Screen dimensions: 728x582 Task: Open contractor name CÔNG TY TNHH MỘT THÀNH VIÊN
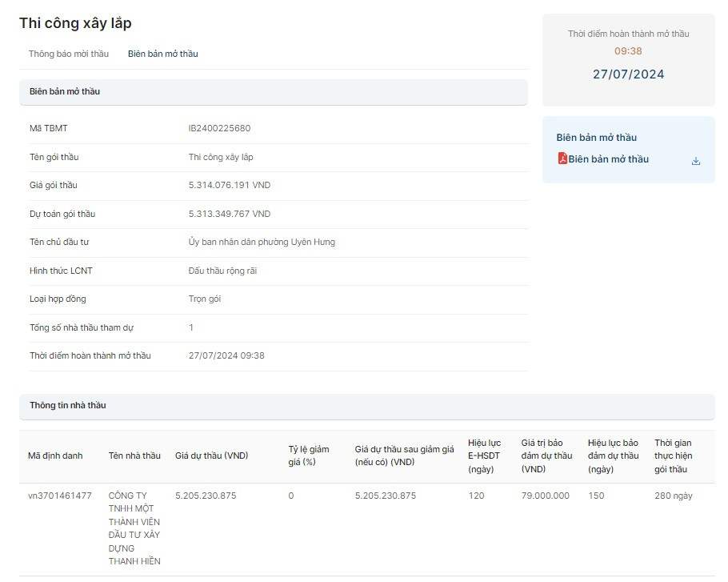(x=134, y=528)
